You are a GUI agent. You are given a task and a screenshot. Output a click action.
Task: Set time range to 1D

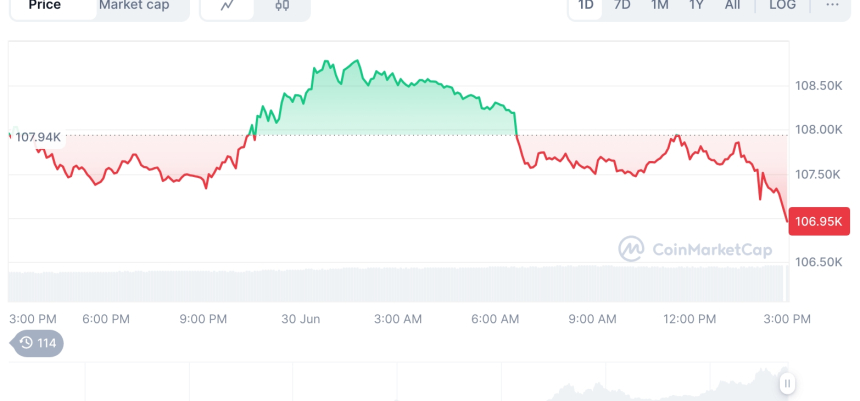pos(586,6)
